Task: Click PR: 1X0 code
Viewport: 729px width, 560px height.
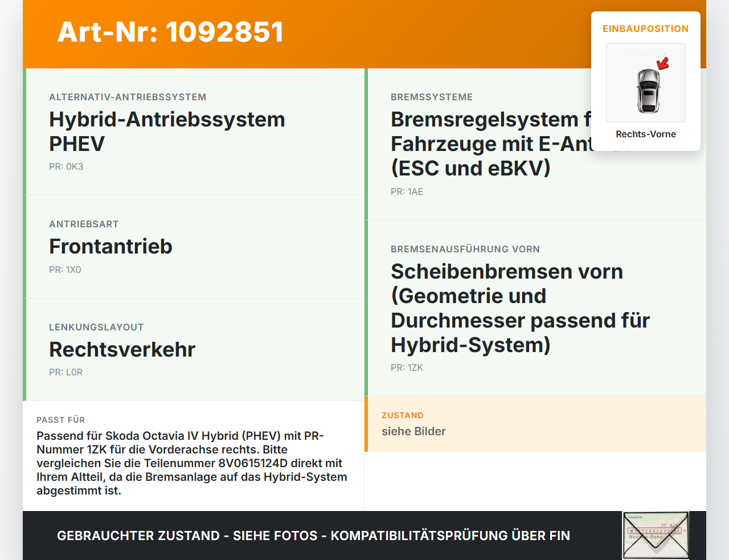Action: [x=65, y=269]
